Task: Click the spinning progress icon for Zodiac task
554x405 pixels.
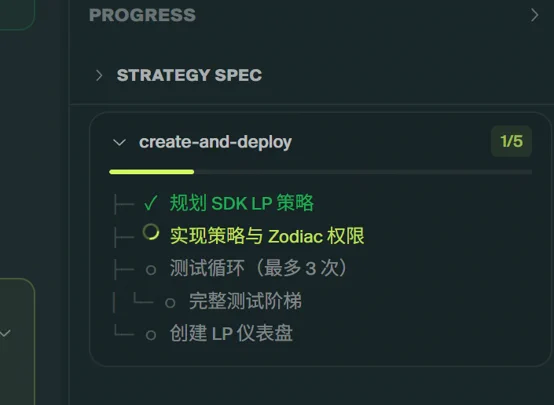Action: tap(151, 232)
